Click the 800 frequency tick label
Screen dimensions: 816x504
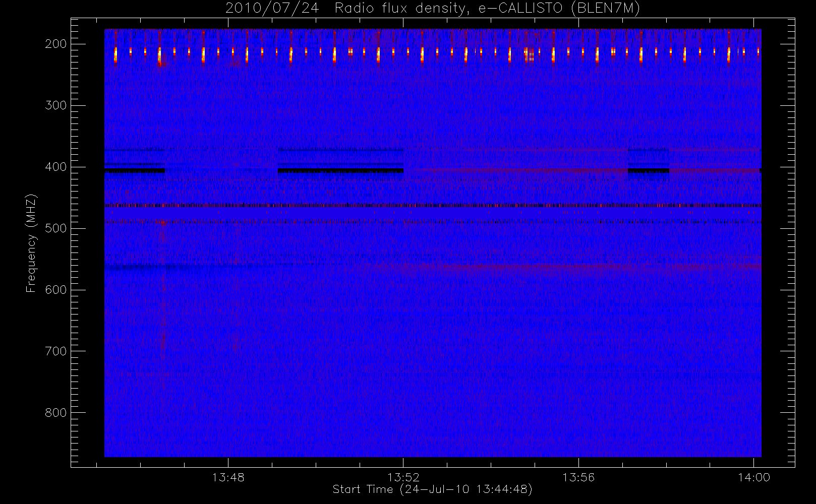[56, 413]
